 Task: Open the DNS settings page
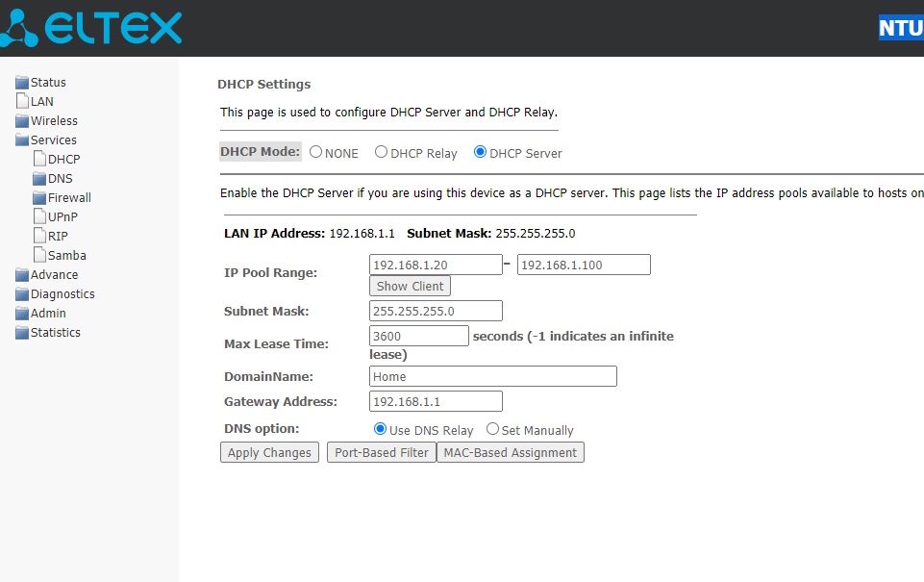point(60,179)
